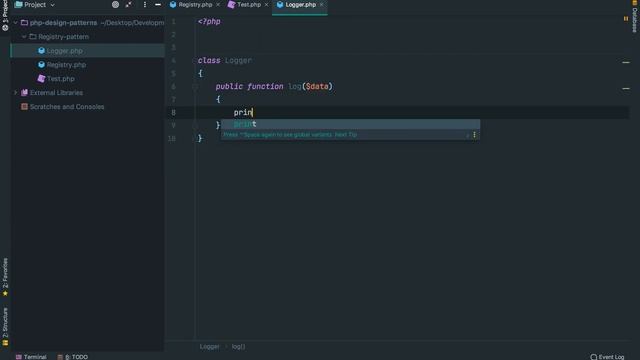Switch to the Test.php tab

(249, 5)
